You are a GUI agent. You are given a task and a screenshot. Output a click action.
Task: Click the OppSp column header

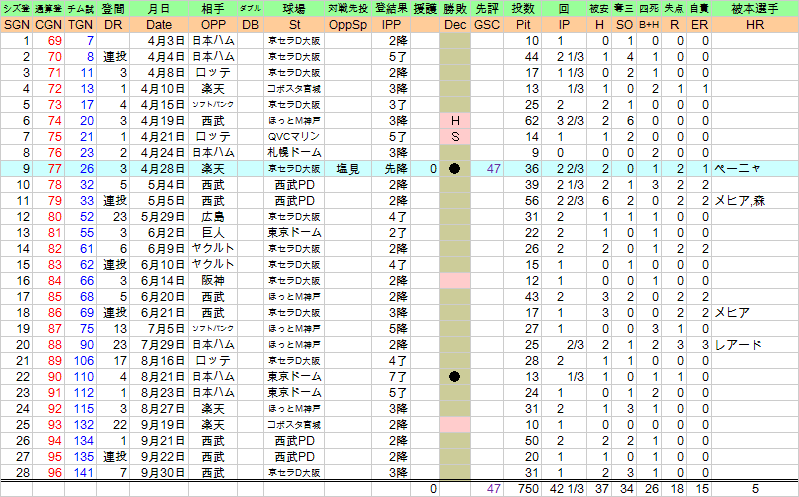point(348,25)
